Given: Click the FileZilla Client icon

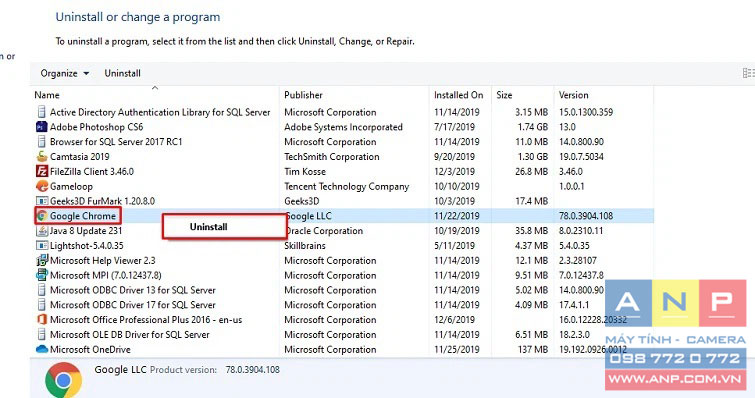Looking at the screenshot, I should (x=42, y=171).
